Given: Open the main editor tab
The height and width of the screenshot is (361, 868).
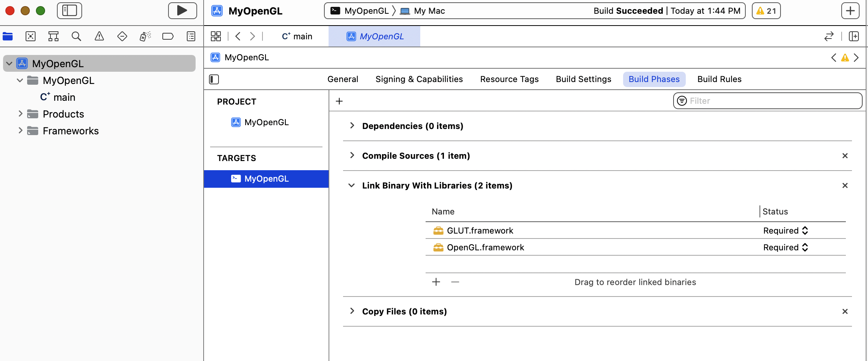Looking at the screenshot, I should 297,36.
